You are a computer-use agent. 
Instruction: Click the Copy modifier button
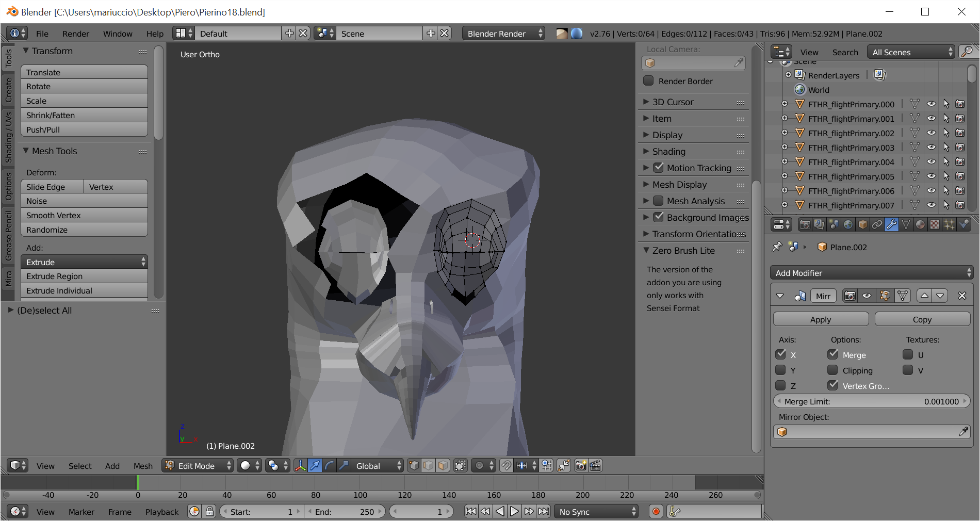point(922,319)
